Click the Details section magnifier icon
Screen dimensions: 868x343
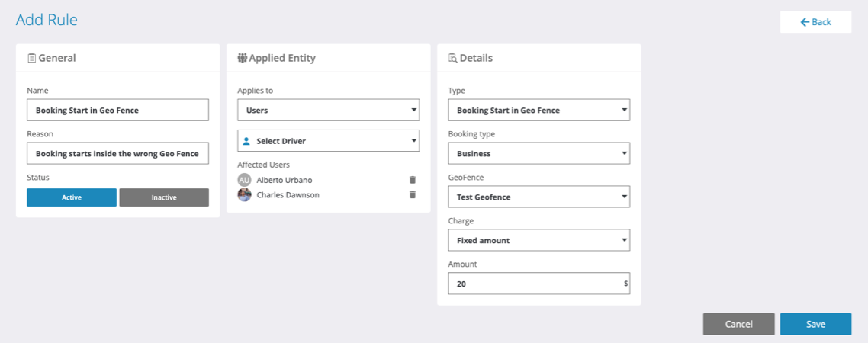452,58
